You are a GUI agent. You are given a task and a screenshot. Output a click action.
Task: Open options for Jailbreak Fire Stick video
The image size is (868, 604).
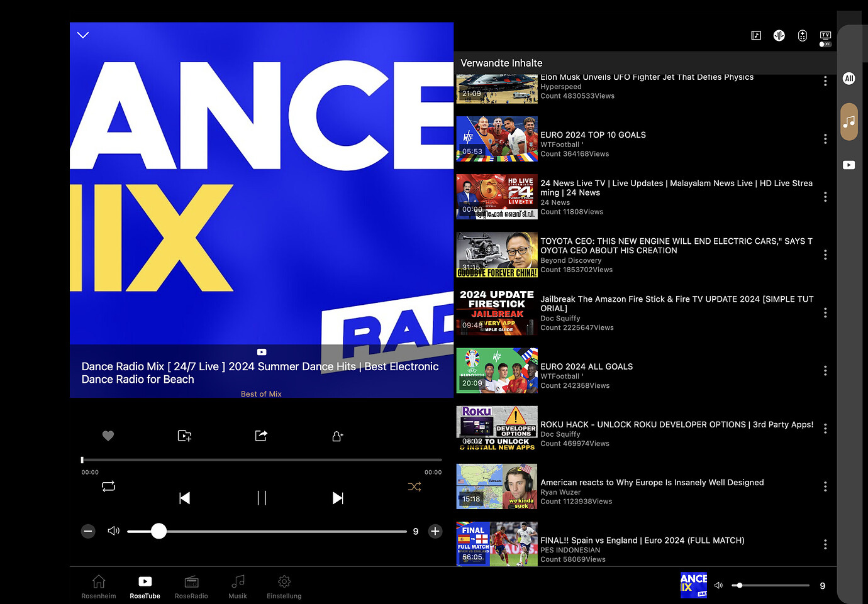click(x=825, y=312)
